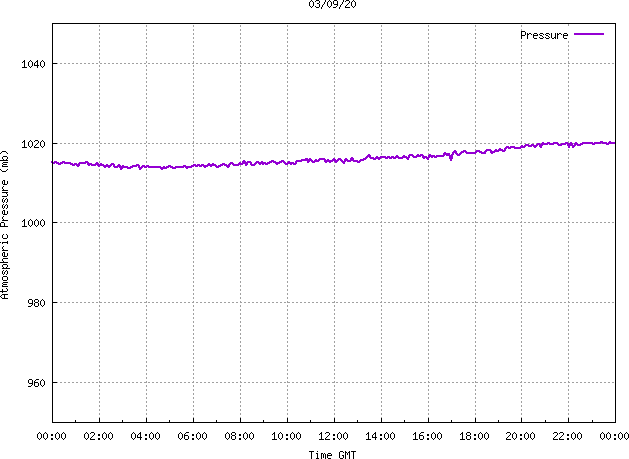629x459 pixels.
Task: Click the 18:00 time axis label
Action: 474,436
